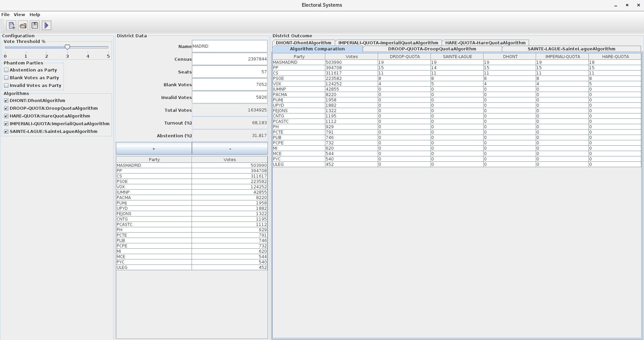Open the HARE-QUOTA-HareQuotaAlgorithm tab
The height and width of the screenshot is (340, 644).
(x=485, y=43)
